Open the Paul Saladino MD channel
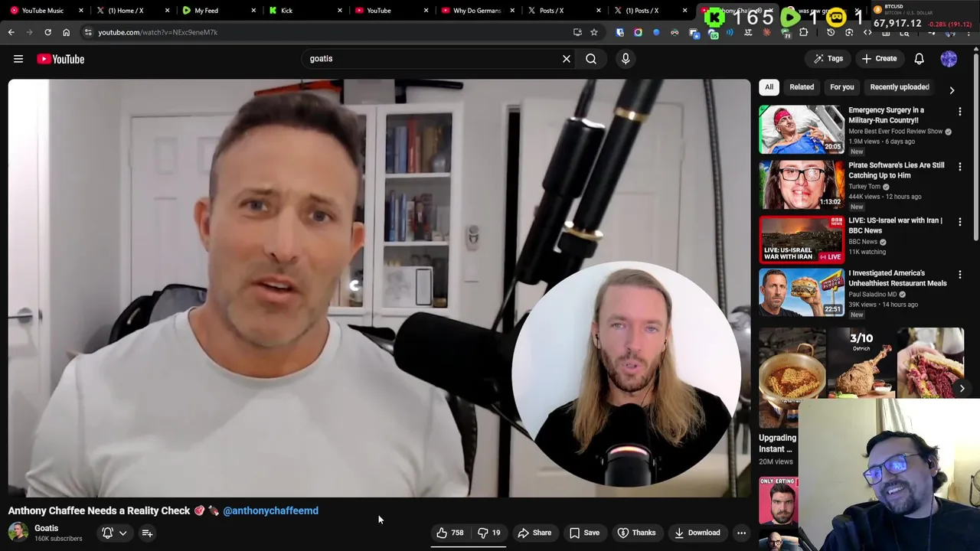The height and width of the screenshot is (551, 980). pos(872,295)
